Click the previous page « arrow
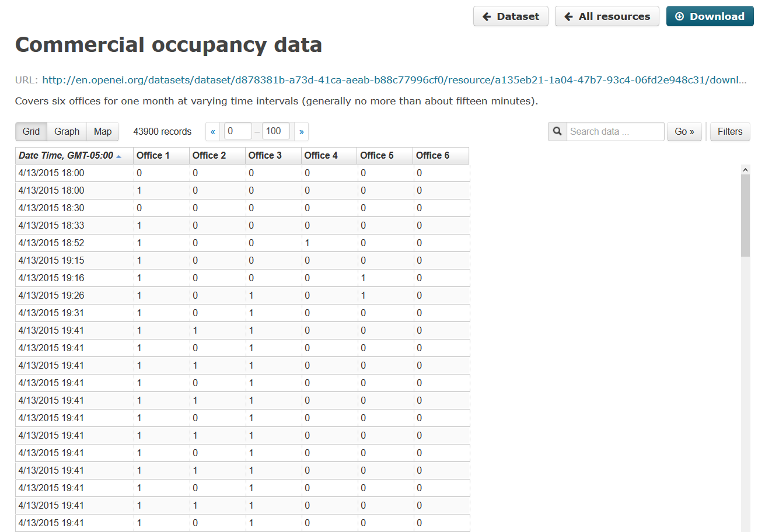765x532 pixels. pyautogui.click(x=213, y=132)
